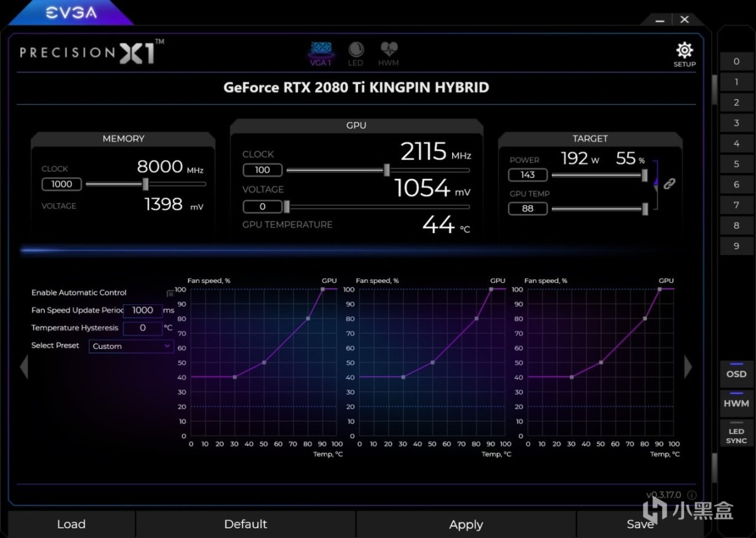Click the power target slider handle
Viewport: 756px width, 538px height.
[x=645, y=175]
